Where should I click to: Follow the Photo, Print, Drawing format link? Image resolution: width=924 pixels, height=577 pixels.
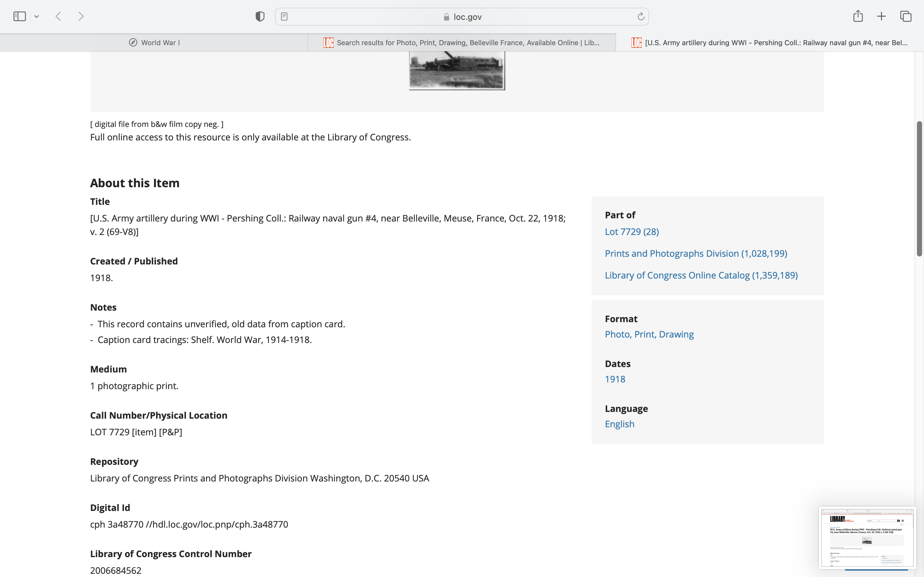click(649, 334)
